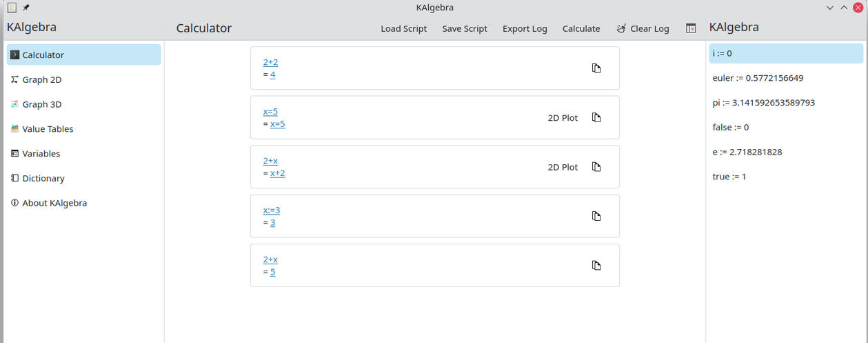Close the right KAlgebra variables panel

pos(691,28)
